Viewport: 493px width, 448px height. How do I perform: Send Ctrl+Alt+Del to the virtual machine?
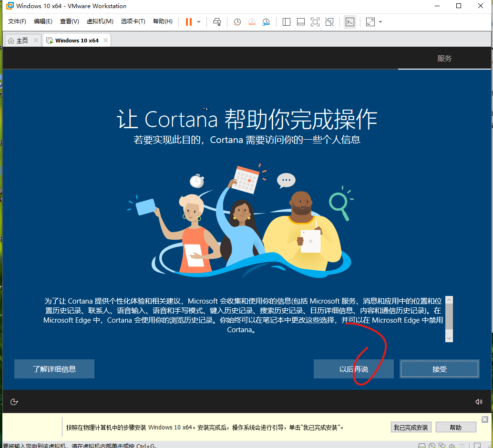pyautogui.click(x=217, y=22)
